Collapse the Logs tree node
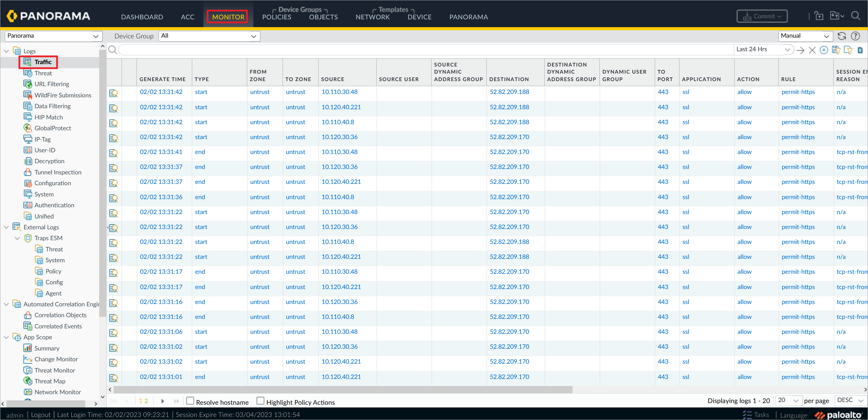Viewport: 868px width, 420px height. (x=6, y=51)
